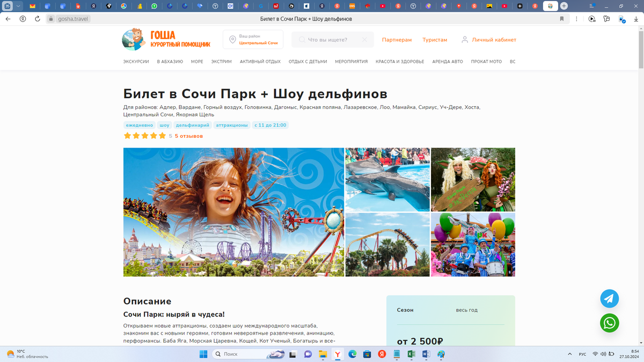The image size is (644, 362).
Task: Open Microsoft Store from the taskbar
Action: pos(367,354)
